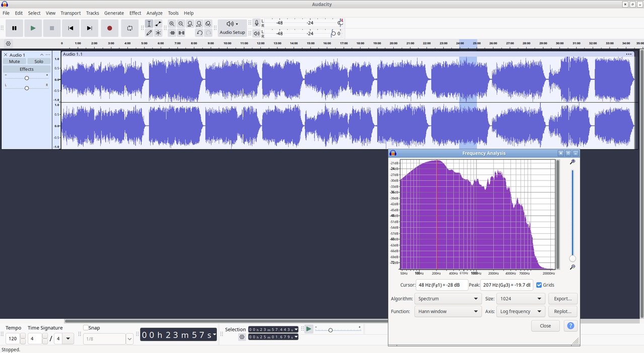Undo the last edit

pos(199,33)
